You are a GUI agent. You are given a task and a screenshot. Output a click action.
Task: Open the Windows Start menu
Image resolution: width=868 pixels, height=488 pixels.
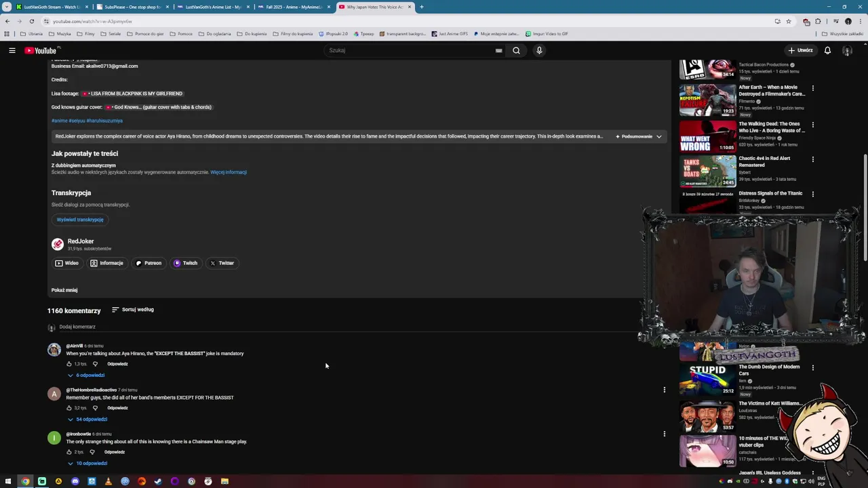pos(8,481)
